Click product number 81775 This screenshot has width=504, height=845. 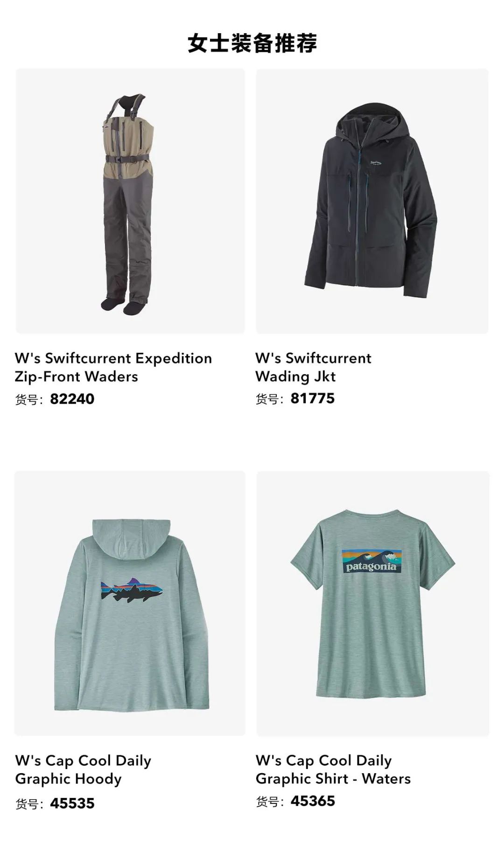pos(313,398)
